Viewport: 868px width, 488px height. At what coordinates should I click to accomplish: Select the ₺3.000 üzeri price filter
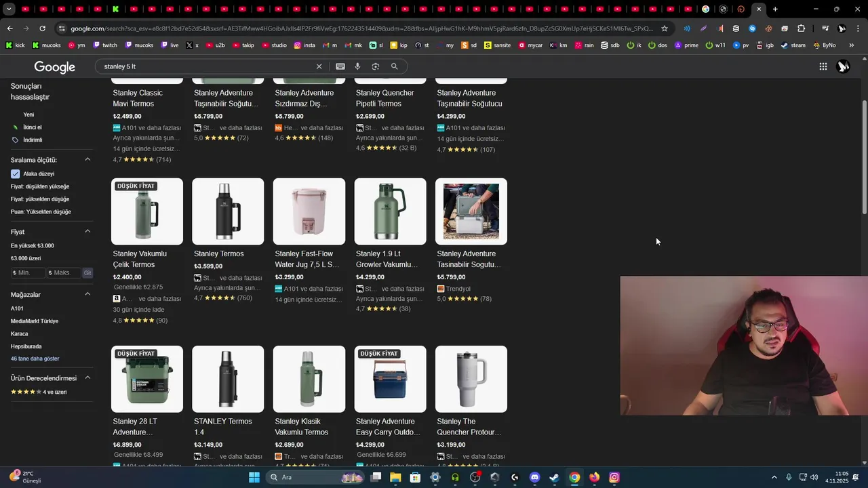[x=26, y=258]
